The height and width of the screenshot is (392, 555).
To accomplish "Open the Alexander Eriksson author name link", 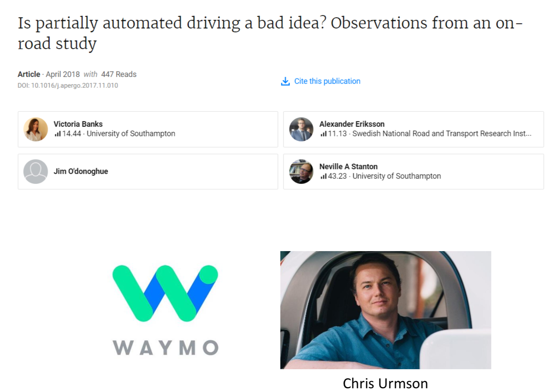I will click(x=352, y=124).
